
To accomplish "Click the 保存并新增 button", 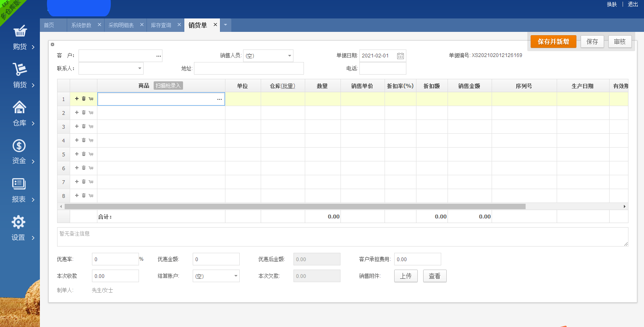I will click(x=553, y=41).
